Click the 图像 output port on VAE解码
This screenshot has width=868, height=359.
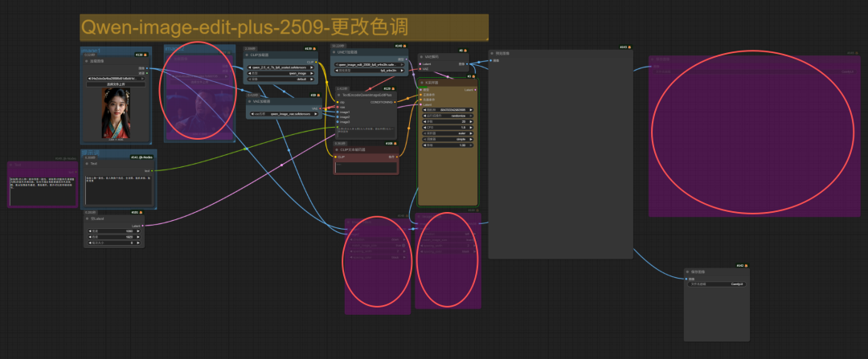pyautogui.click(x=467, y=64)
